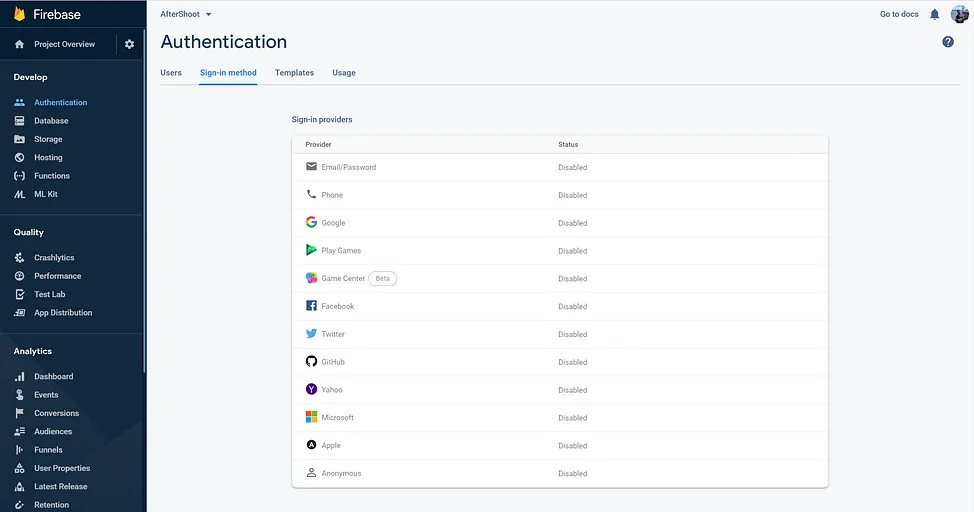
Task: Click the Storage sidebar icon
Action: click(19, 139)
